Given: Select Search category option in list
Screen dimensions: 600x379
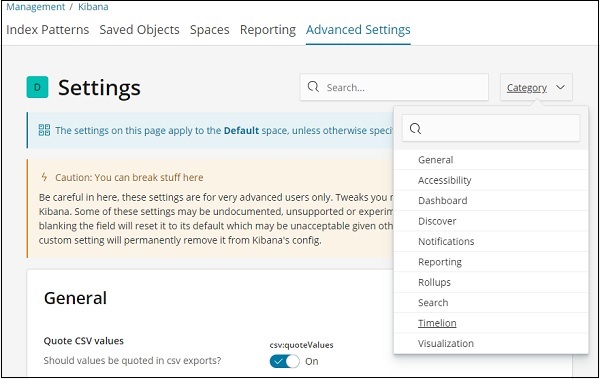Looking at the screenshot, I should (491, 302).
